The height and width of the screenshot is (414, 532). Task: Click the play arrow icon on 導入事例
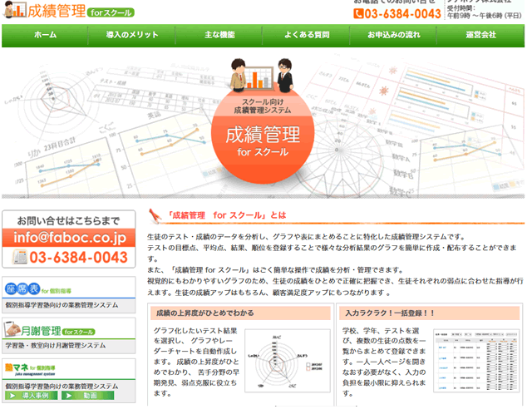12,396
